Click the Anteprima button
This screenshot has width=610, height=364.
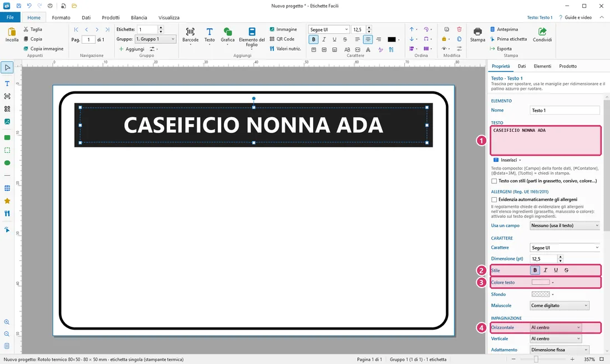point(504,29)
